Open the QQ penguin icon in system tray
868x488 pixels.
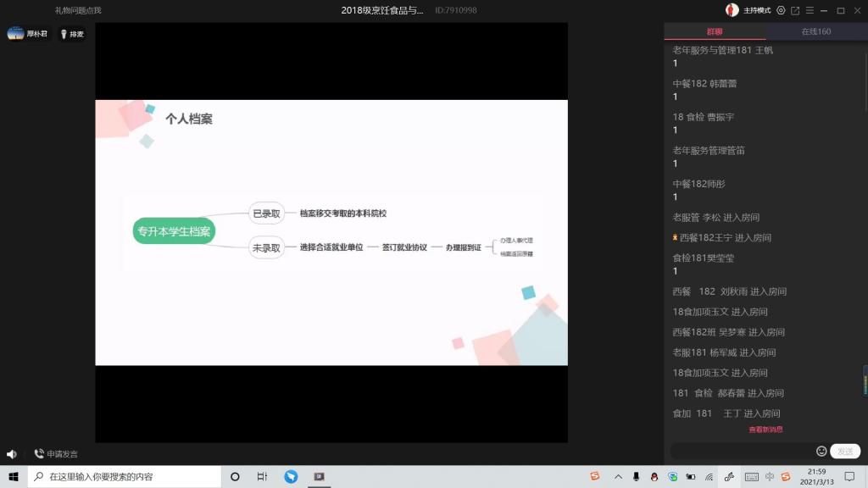(654, 477)
